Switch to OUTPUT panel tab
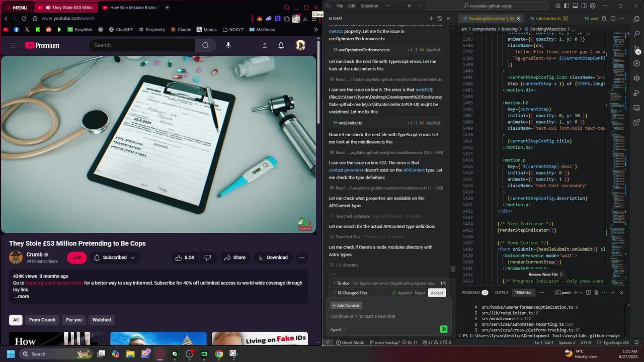644x362 pixels. 501,293
